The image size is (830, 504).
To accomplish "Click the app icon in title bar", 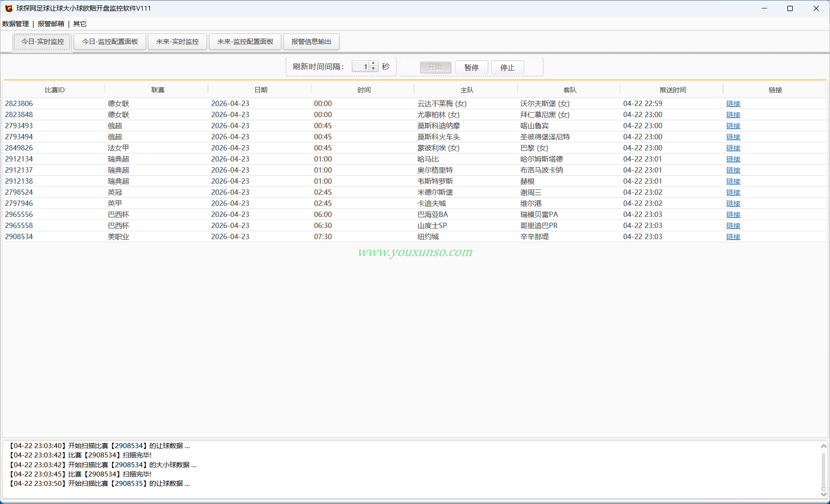I will (x=8, y=8).
